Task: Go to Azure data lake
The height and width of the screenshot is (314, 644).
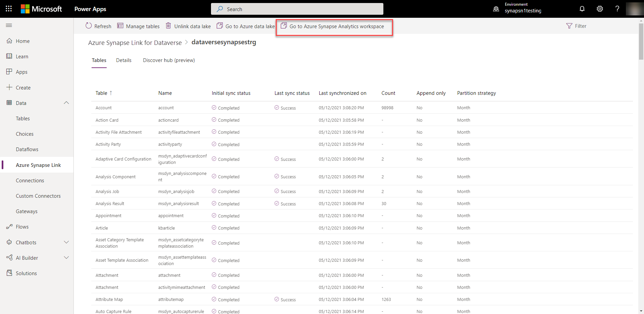Action: [x=245, y=26]
